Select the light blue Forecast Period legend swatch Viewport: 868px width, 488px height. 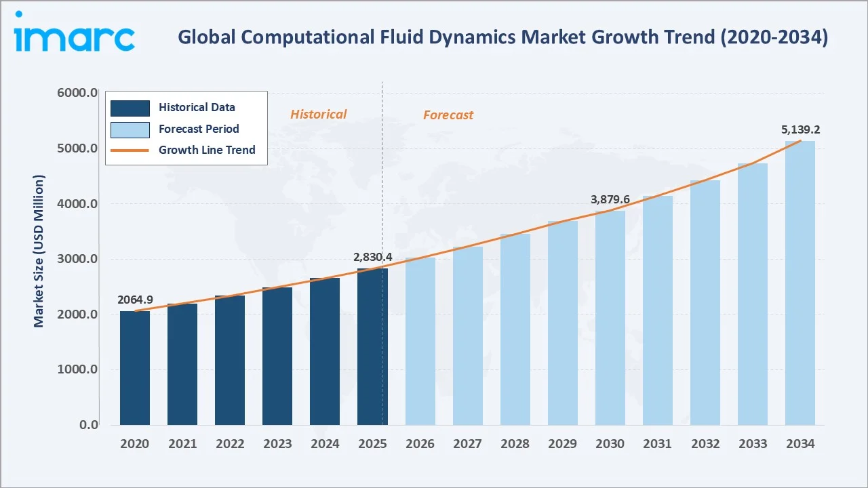click(130, 129)
